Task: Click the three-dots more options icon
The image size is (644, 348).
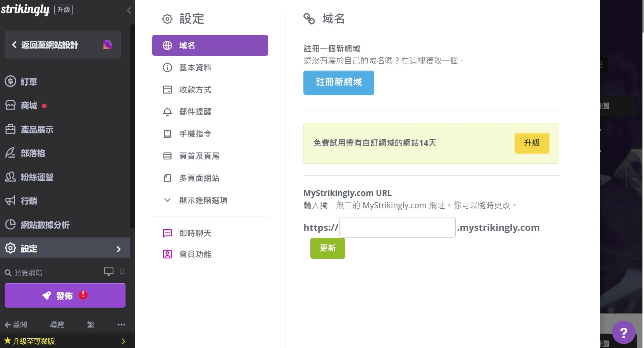Action: [x=121, y=325]
